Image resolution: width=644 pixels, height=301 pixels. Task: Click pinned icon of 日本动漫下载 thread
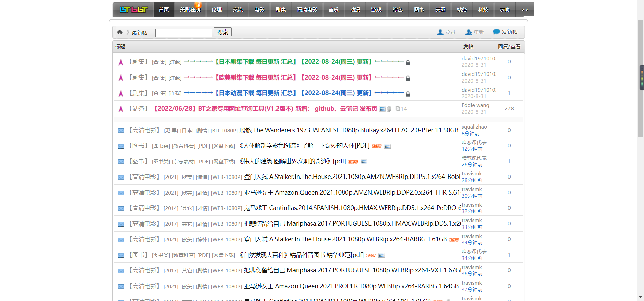pos(121,93)
